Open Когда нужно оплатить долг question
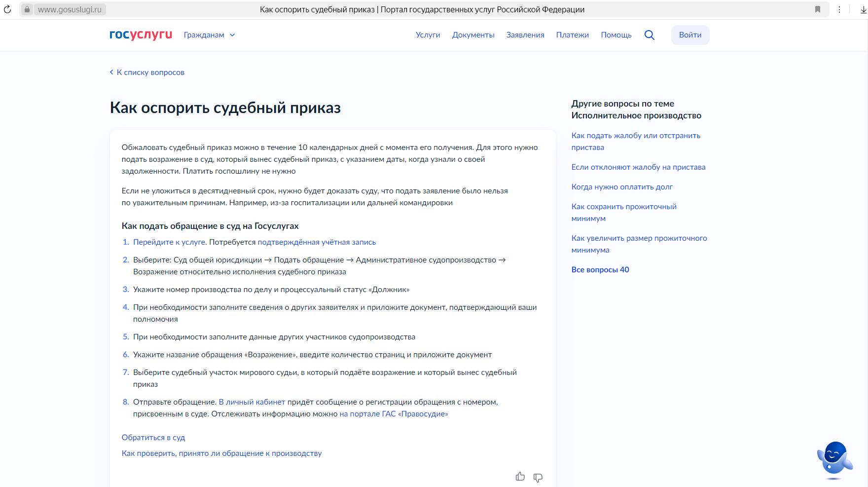This screenshot has height=487, width=868. tap(621, 187)
